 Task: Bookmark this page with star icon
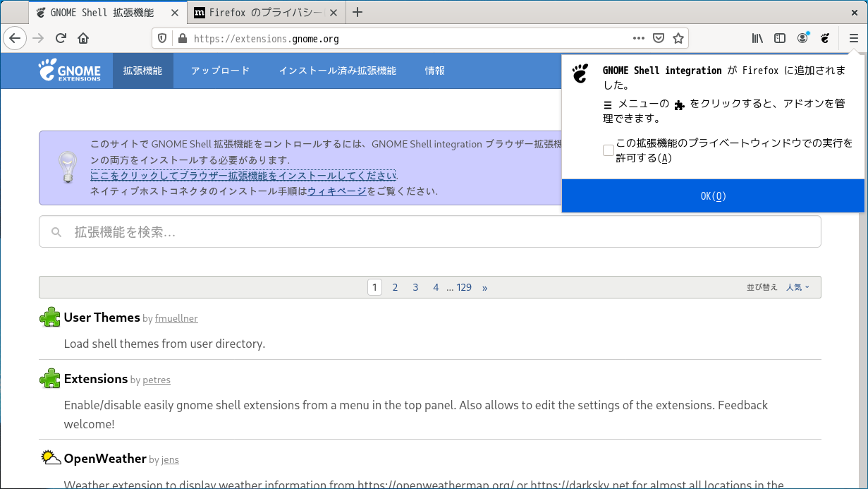(678, 39)
